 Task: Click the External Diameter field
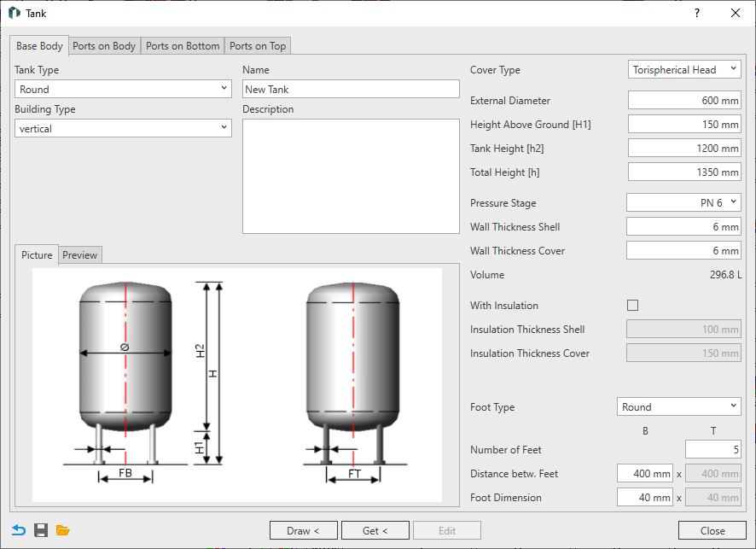pos(684,101)
